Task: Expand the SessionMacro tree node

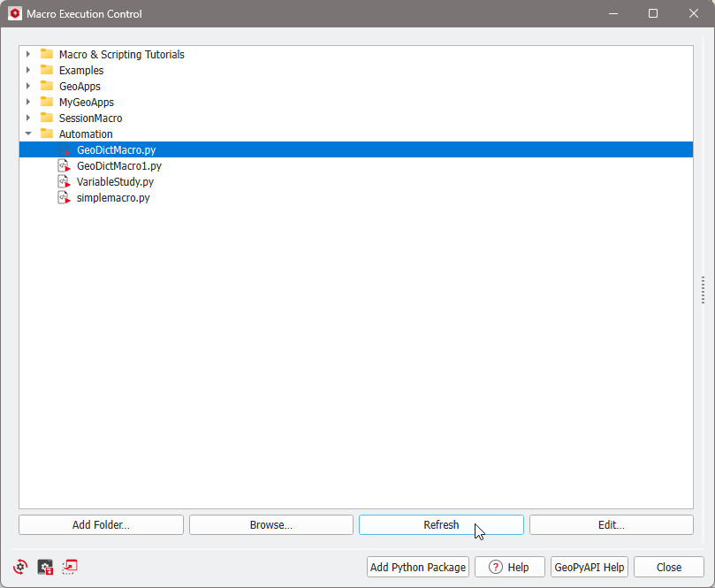Action: (x=28, y=118)
